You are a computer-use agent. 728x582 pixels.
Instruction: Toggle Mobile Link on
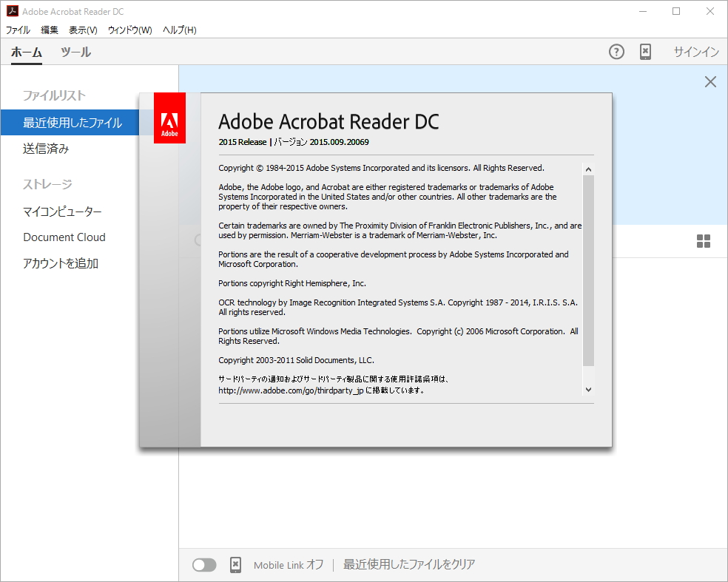click(x=204, y=564)
